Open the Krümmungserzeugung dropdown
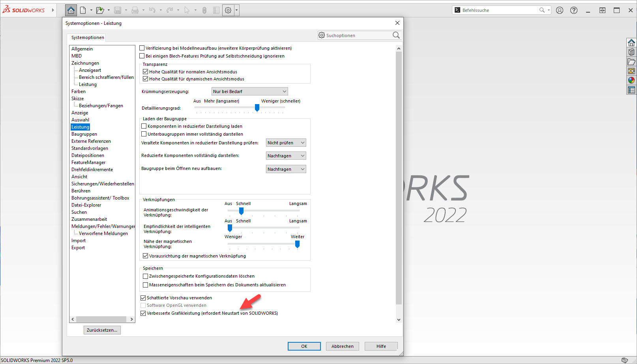 pos(250,91)
